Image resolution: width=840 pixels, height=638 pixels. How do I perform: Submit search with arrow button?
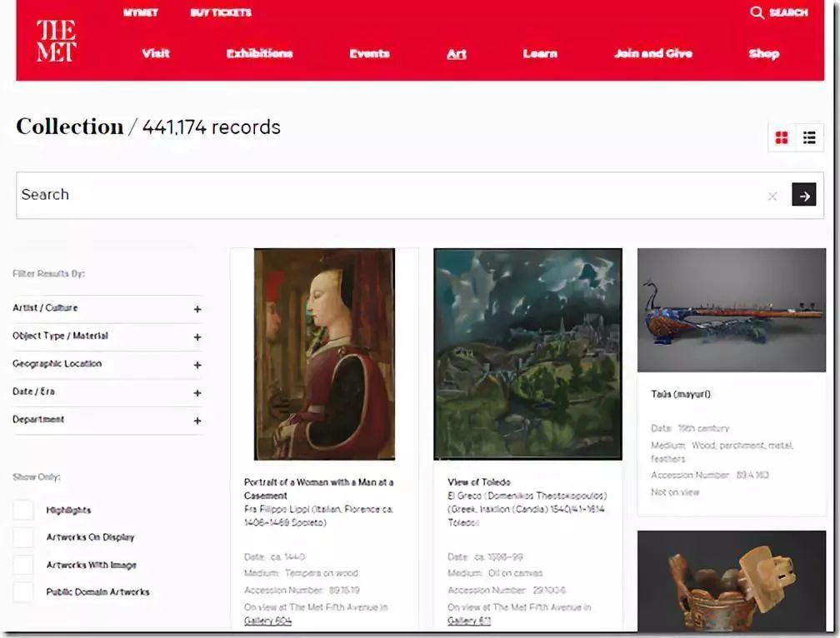[803, 195]
